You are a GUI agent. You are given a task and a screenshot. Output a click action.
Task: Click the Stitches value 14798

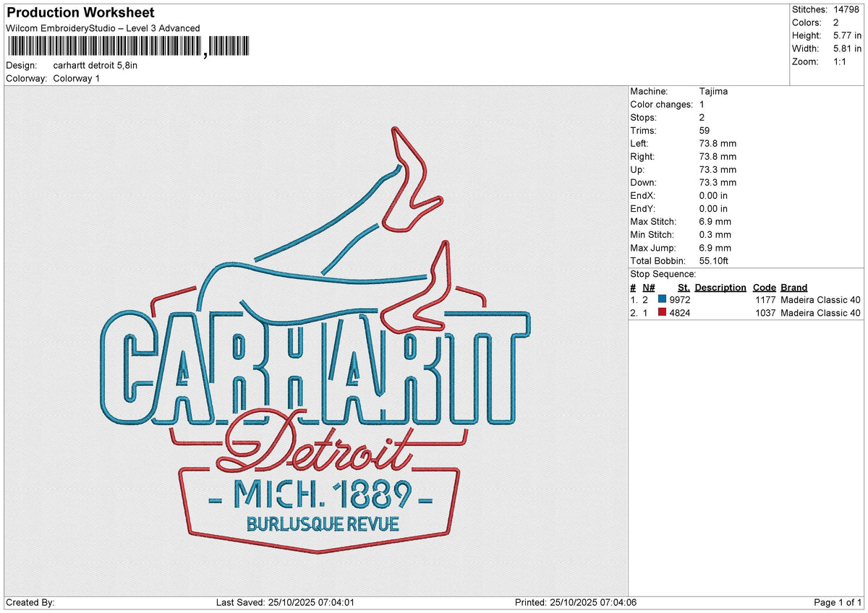click(848, 9)
